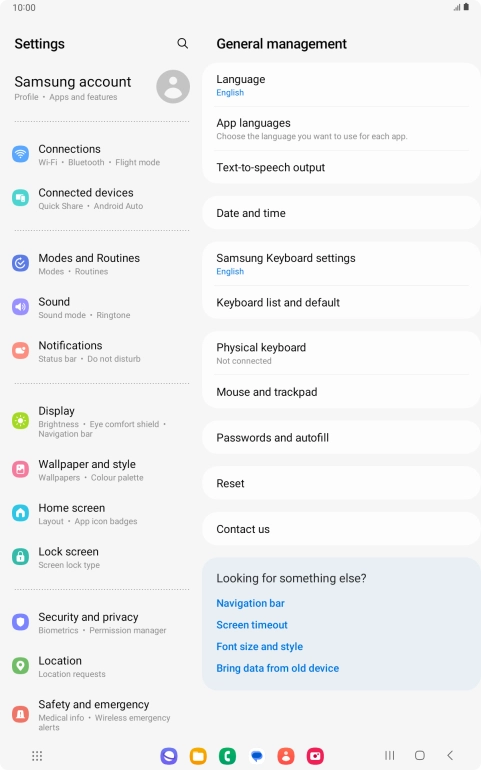Open Passwords and autofill
This screenshot has height=770, width=481.
(x=341, y=438)
